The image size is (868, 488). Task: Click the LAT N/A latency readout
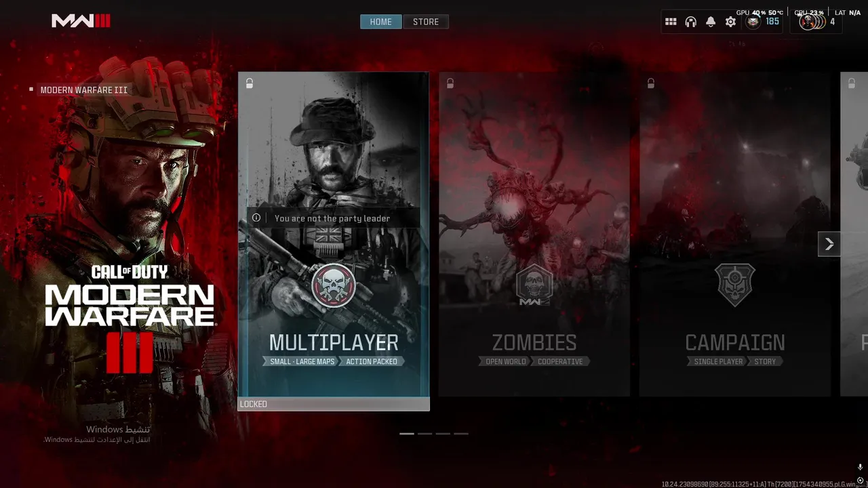848,13
